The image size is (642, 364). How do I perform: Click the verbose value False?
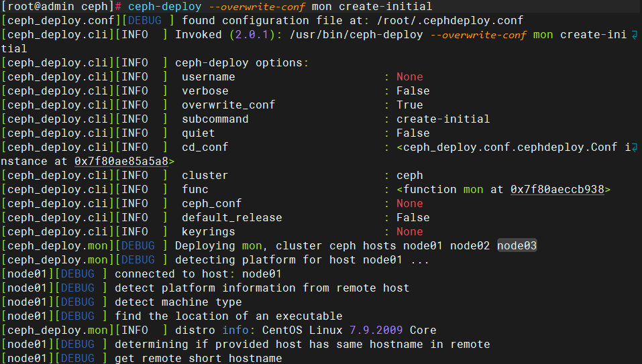point(413,90)
